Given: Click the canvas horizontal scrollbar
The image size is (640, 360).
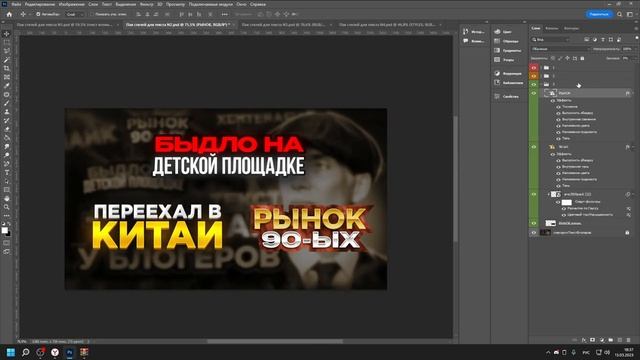Looking at the screenshot, I should tap(275, 341).
